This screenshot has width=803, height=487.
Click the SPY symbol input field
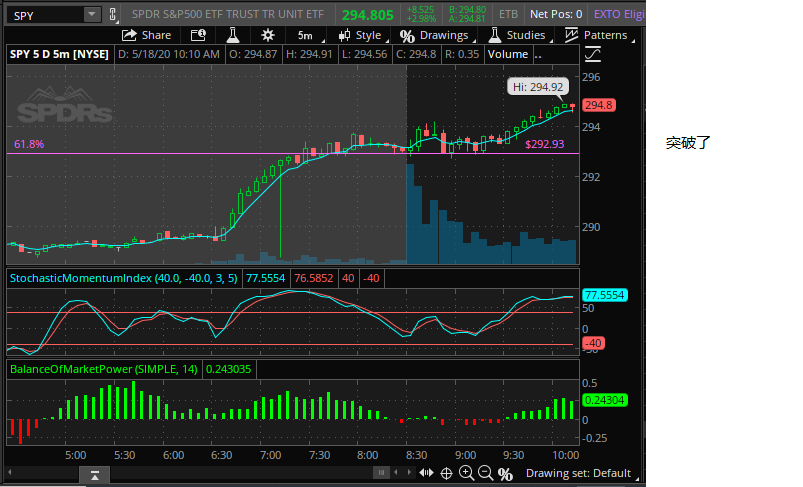point(46,15)
